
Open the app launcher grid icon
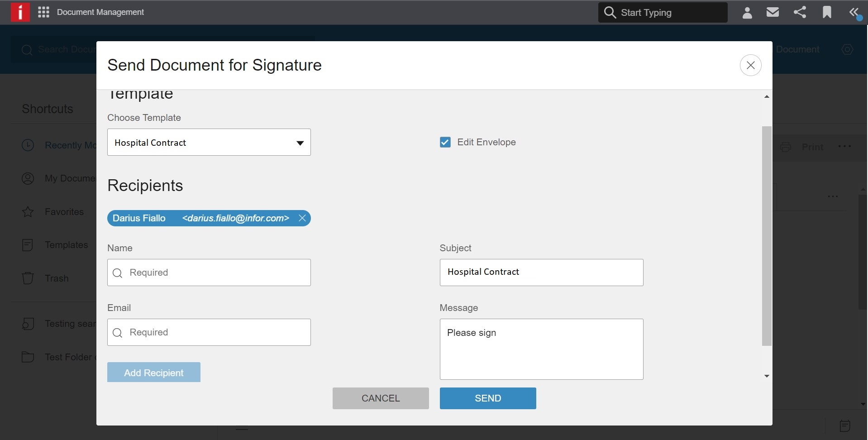point(43,12)
